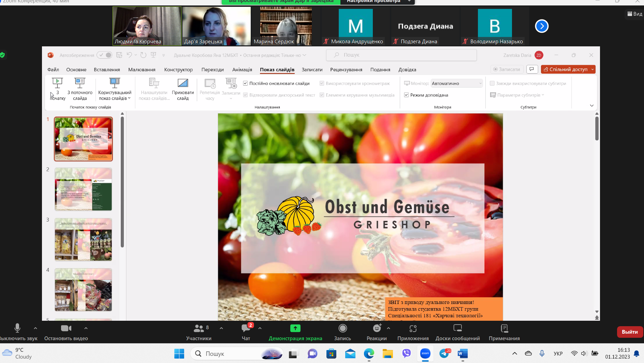Click Zoom share screen icon
Screen dimensions: 644x363
point(295,328)
